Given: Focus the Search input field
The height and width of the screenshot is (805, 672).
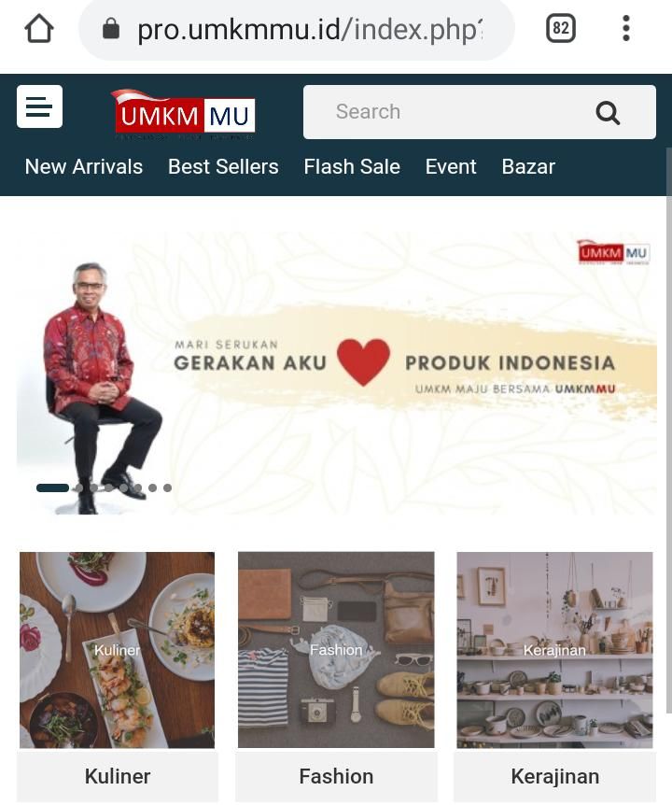Looking at the screenshot, I should coord(479,112).
